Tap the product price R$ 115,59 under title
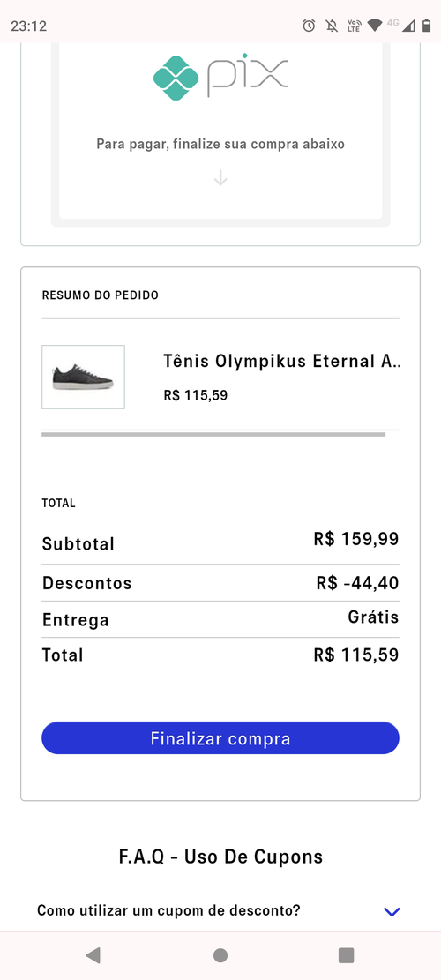The image size is (441, 980). click(x=196, y=396)
